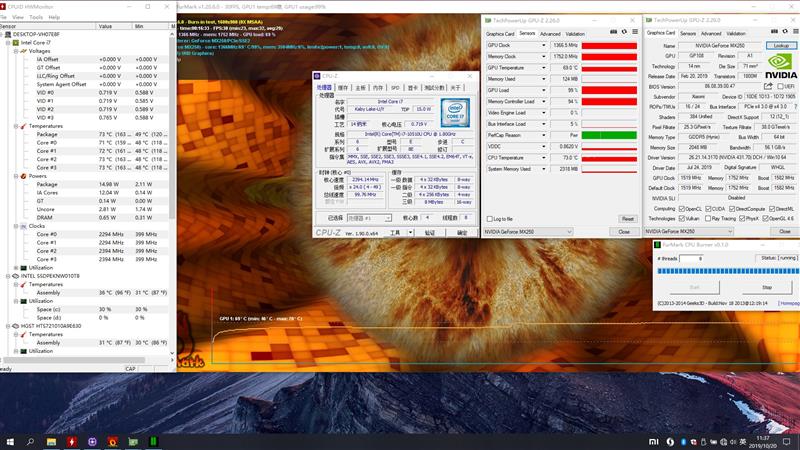Click the GPU Load red sensor graph
Viewport: 800px width, 450px height.
coord(609,90)
